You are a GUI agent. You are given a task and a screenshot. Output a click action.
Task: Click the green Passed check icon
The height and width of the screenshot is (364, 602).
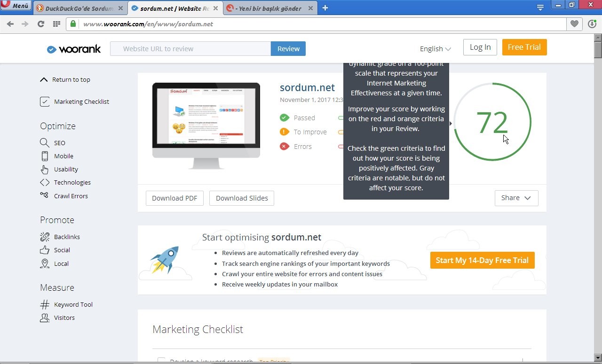point(284,117)
